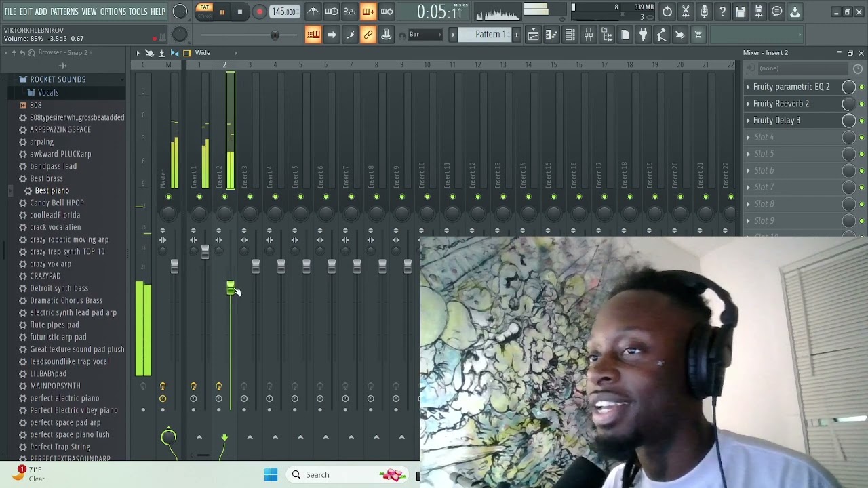
Task: Stop playback with the stop button
Action: coord(240,12)
